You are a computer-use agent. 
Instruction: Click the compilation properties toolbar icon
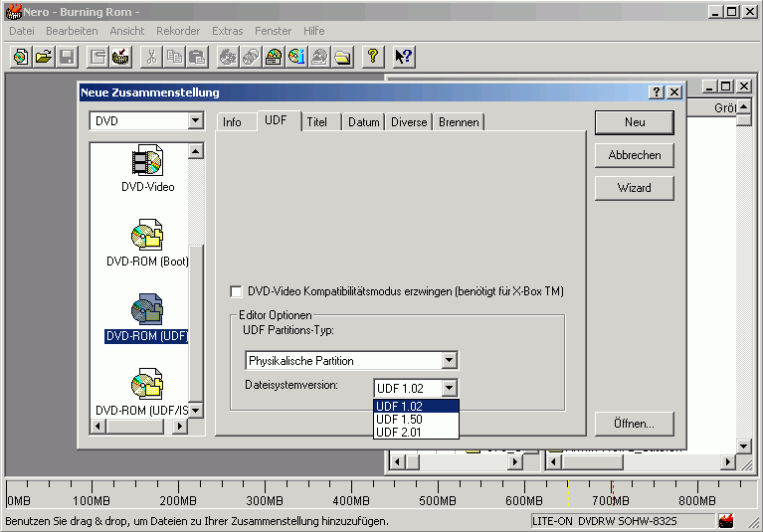pyautogui.click(x=97, y=57)
